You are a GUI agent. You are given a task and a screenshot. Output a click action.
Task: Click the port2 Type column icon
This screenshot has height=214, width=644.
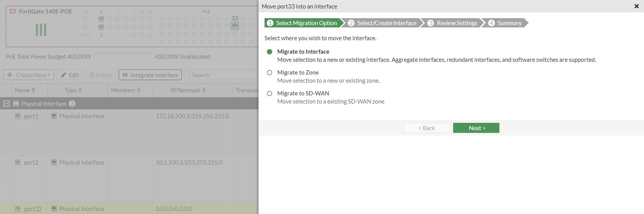point(54,162)
